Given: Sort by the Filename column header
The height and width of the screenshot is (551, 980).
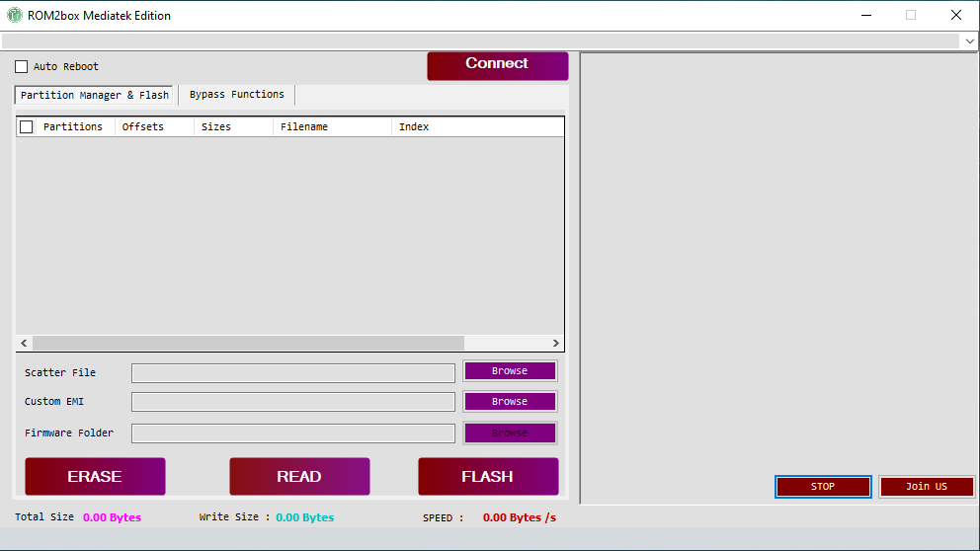Looking at the screenshot, I should (333, 126).
